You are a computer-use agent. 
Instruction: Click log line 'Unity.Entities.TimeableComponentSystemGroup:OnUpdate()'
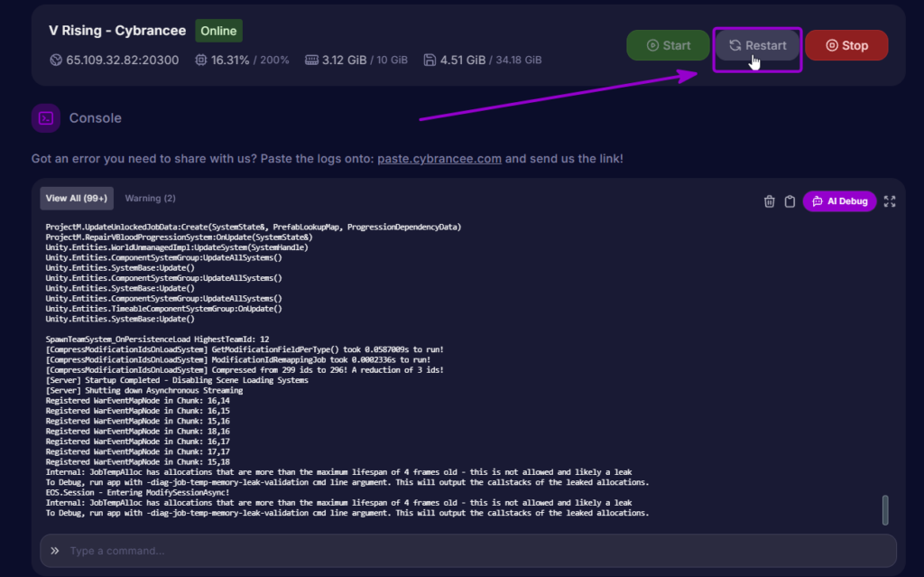coord(164,309)
